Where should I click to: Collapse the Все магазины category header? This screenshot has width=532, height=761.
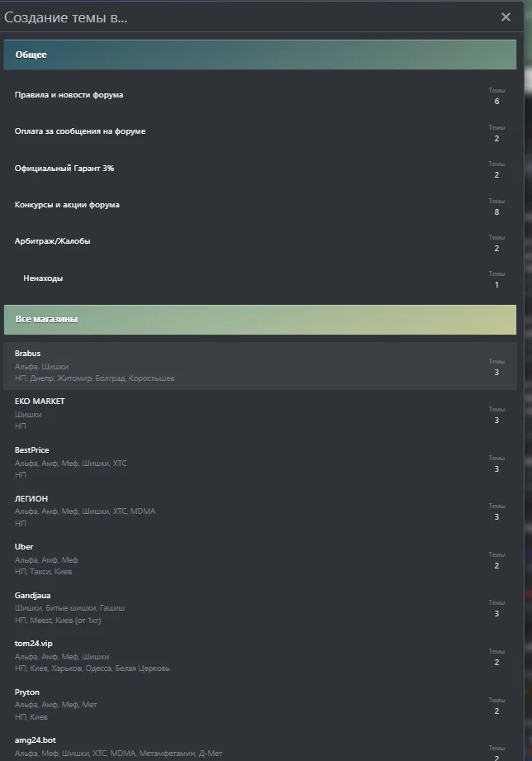259,319
